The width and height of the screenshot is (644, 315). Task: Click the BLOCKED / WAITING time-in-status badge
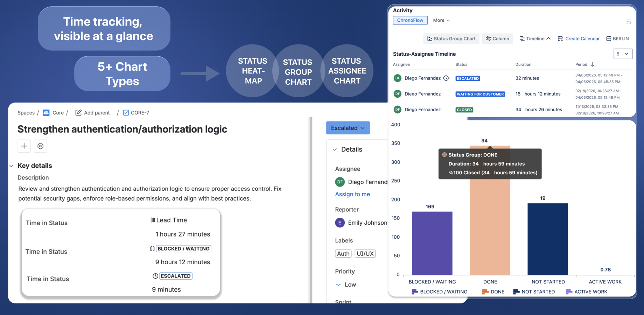183,249
